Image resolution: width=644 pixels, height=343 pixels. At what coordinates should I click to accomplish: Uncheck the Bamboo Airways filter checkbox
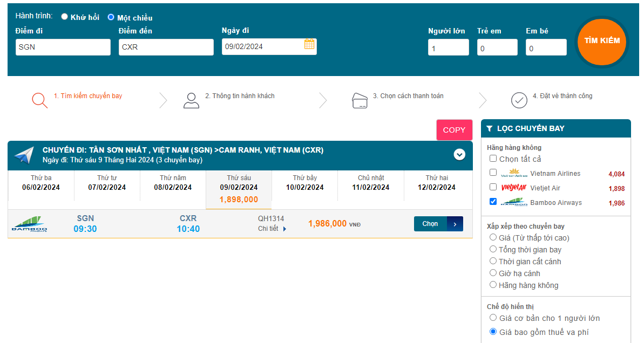[493, 202]
